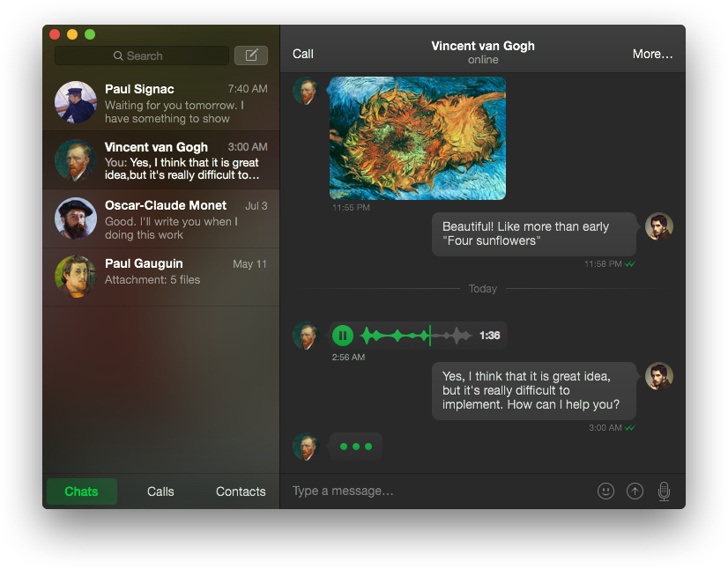Switch to the Calls tab
This screenshot has height=569, width=728.
[x=160, y=491]
